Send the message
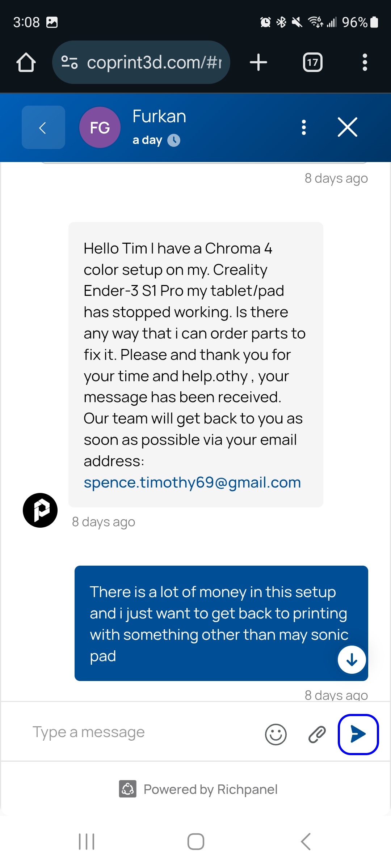Image resolution: width=391 pixels, height=868 pixels. pos(358,734)
